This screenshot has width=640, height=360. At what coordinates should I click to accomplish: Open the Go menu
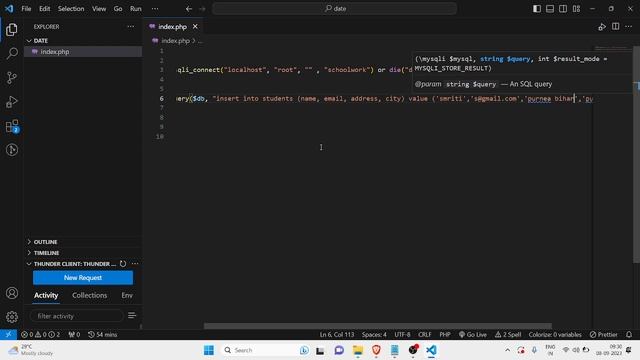pyautogui.click(x=118, y=9)
